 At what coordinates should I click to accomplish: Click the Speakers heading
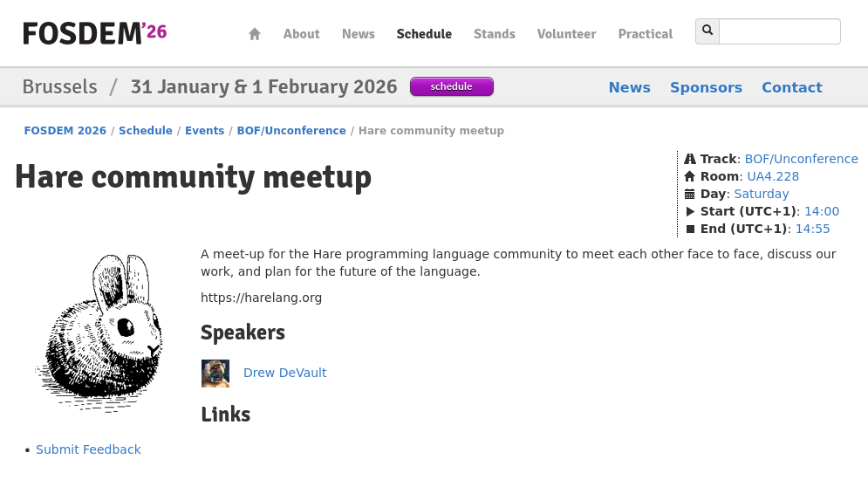(243, 333)
